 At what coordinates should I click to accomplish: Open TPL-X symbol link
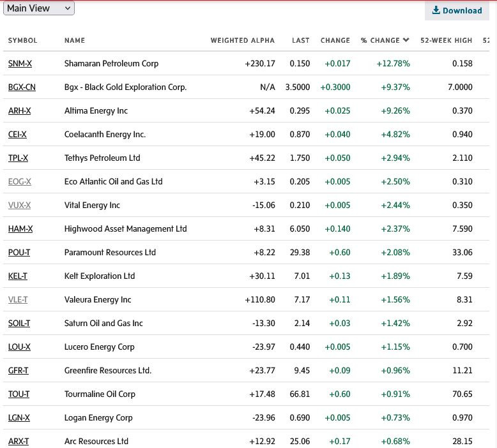[18, 158]
